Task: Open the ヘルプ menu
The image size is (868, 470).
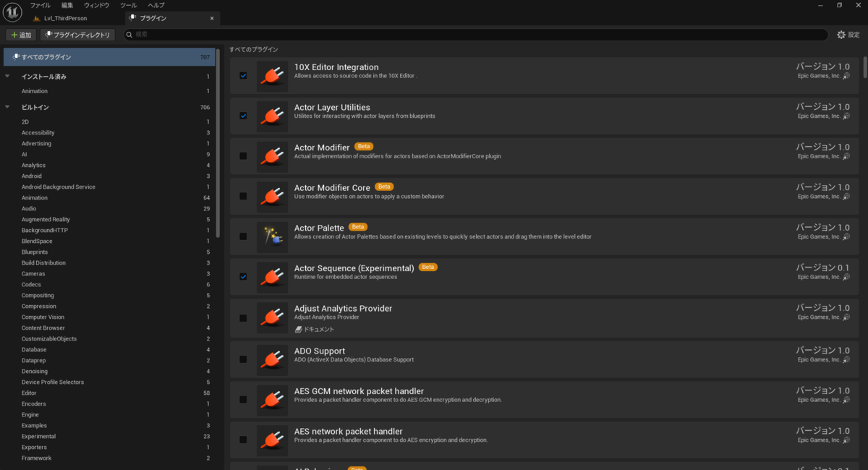Action: tap(156, 5)
